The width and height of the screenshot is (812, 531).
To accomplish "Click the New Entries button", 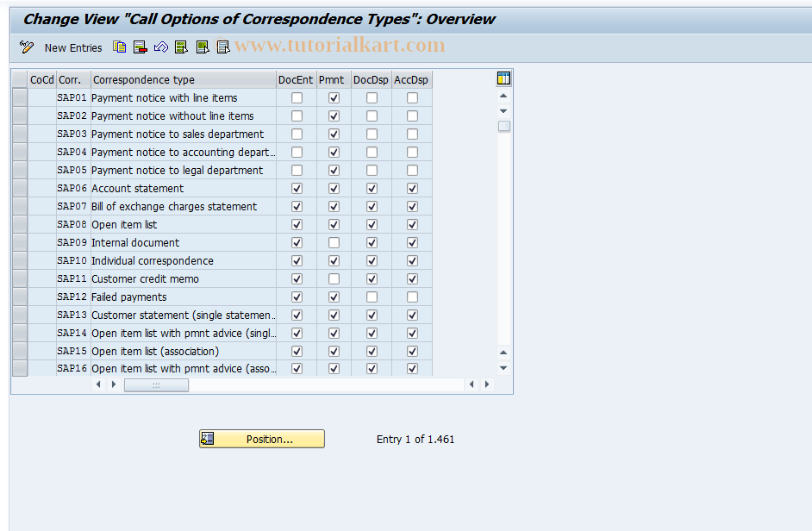I will 73,47.
